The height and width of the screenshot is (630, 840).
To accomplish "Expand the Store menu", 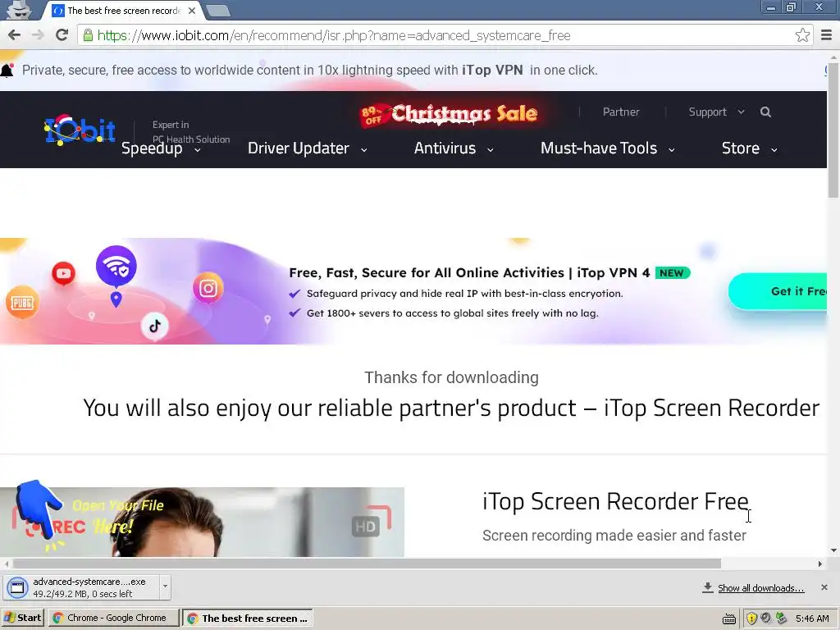I will pyautogui.click(x=750, y=148).
